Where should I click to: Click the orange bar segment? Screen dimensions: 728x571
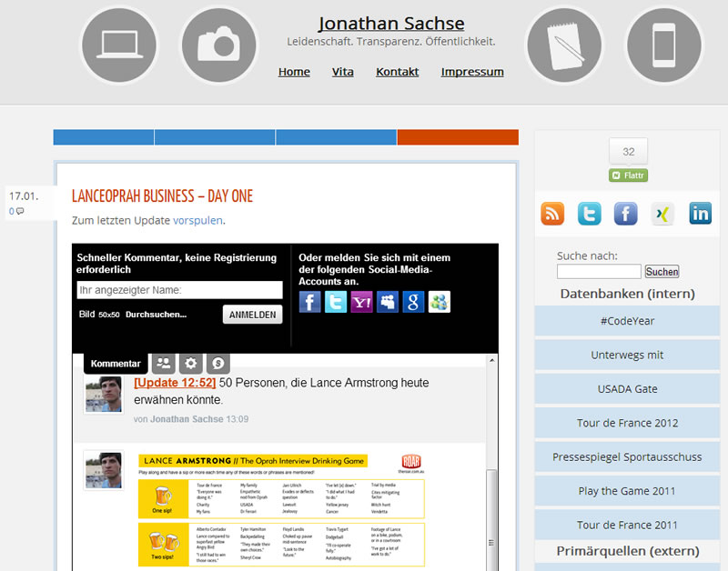458,137
